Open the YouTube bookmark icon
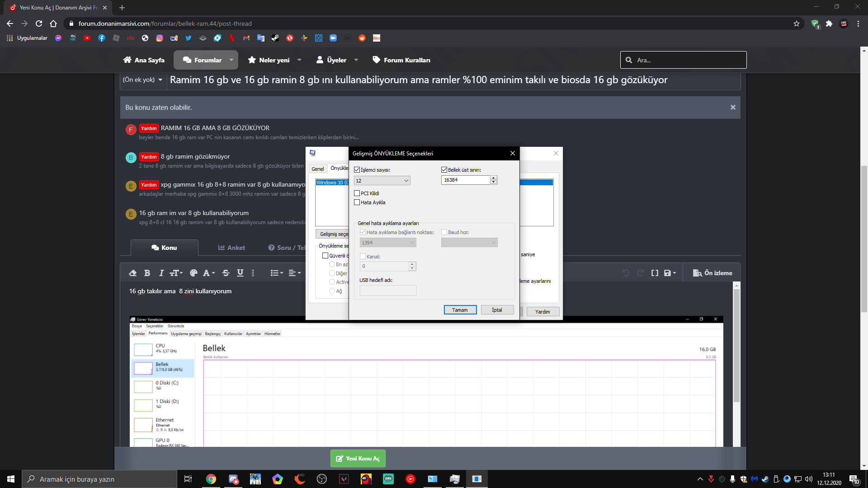Image resolution: width=868 pixels, height=488 pixels. pyautogui.click(x=87, y=38)
